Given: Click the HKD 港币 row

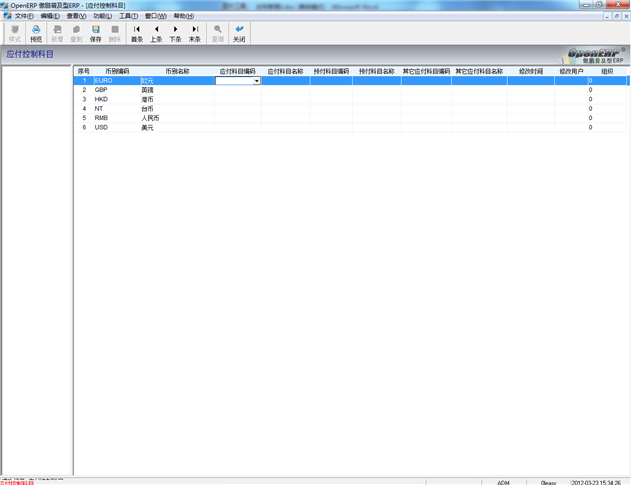Looking at the screenshot, I should tap(101, 99).
